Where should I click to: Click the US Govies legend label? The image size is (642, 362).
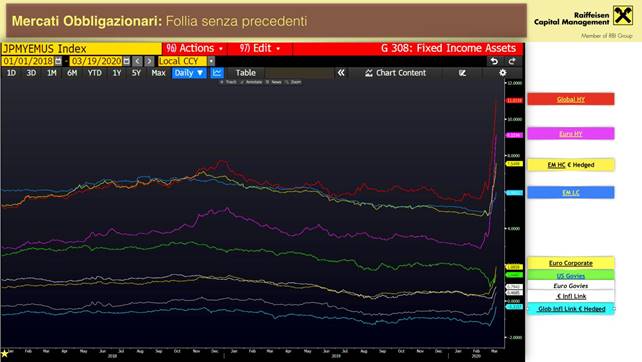point(571,276)
